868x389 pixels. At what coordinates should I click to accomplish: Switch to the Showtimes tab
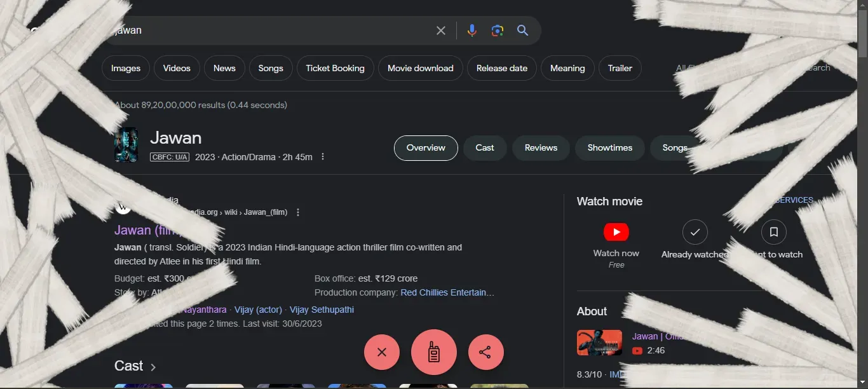[610, 147]
